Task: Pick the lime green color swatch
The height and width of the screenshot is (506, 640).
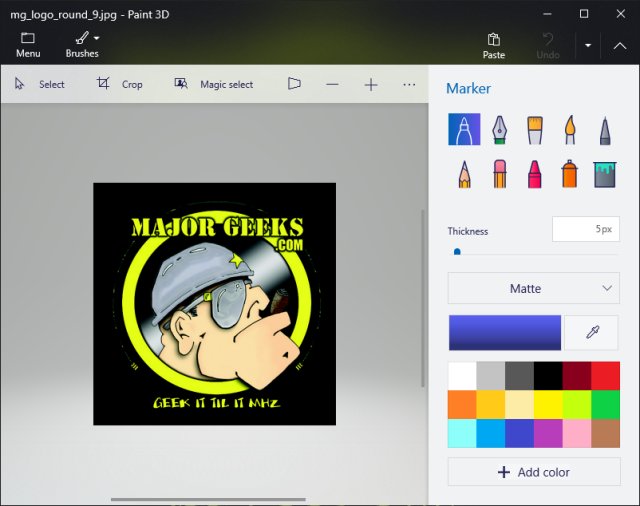Action: 577,404
